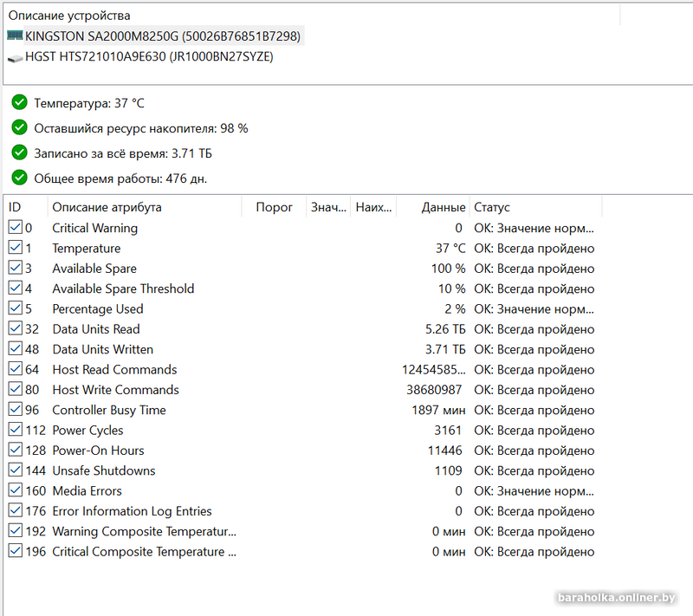Click the green check beside Общее время работы
The height and width of the screenshot is (616, 693).
pos(19,178)
